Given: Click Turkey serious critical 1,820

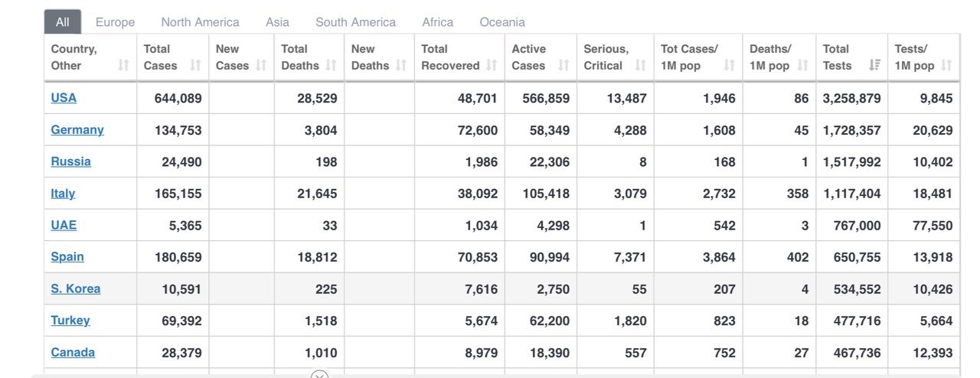Looking at the screenshot, I should coord(630,321).
